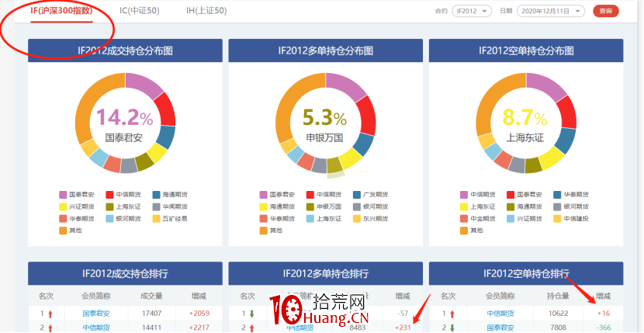
Task: Toggle 中信期货 legend in 成交持仓分布图
Action: 123,195
